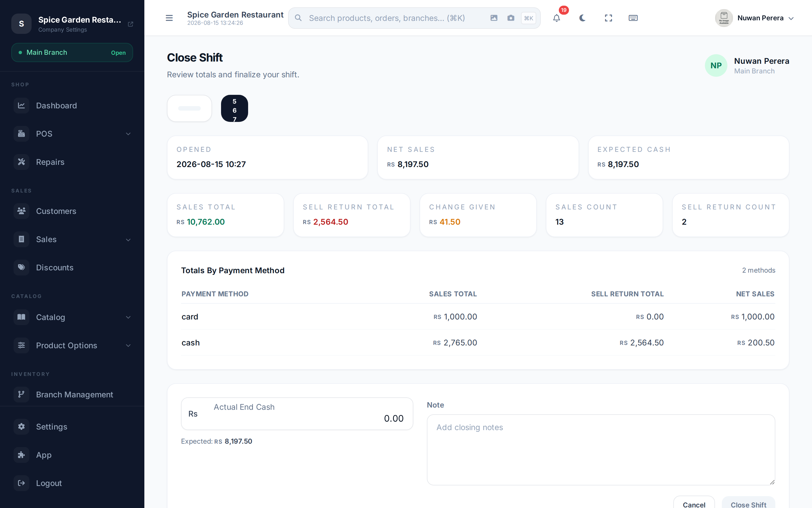This screenshot has height=508, width=812.
Task: Click the Logout menu label
Action: click(x=49, y=483)
